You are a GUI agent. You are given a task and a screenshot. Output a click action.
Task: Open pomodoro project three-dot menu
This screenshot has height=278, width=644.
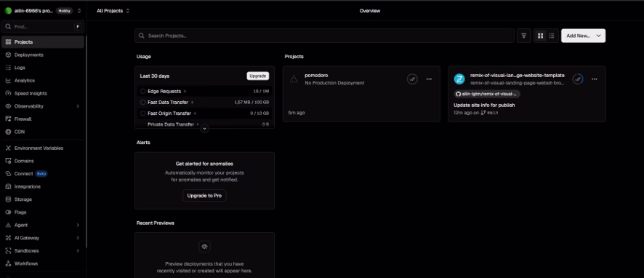pos(429,79)
